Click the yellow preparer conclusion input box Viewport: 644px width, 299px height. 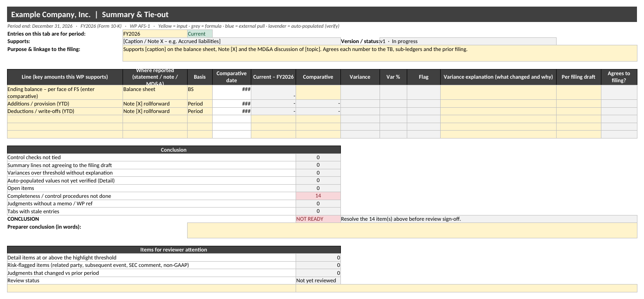point(412,230)
